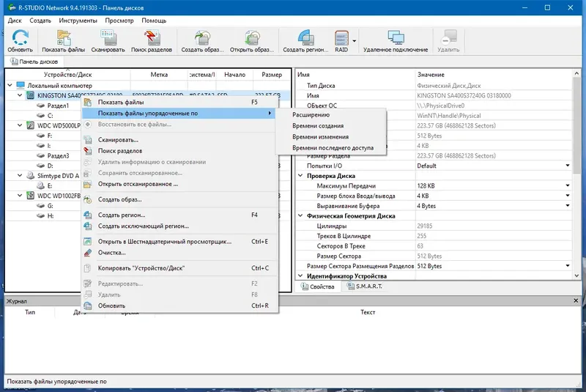Click properties panel scrollbar down arrow
The image size is (586, 392).
point(576,275)
